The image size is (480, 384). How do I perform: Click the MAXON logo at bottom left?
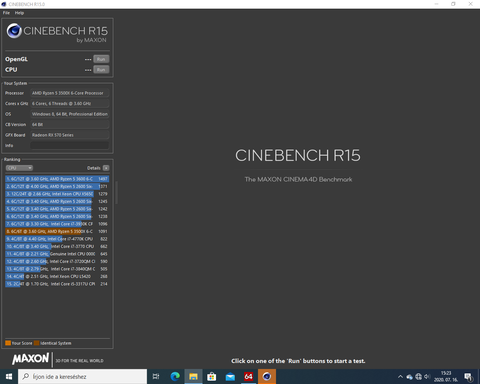click(x=30, y=359)
